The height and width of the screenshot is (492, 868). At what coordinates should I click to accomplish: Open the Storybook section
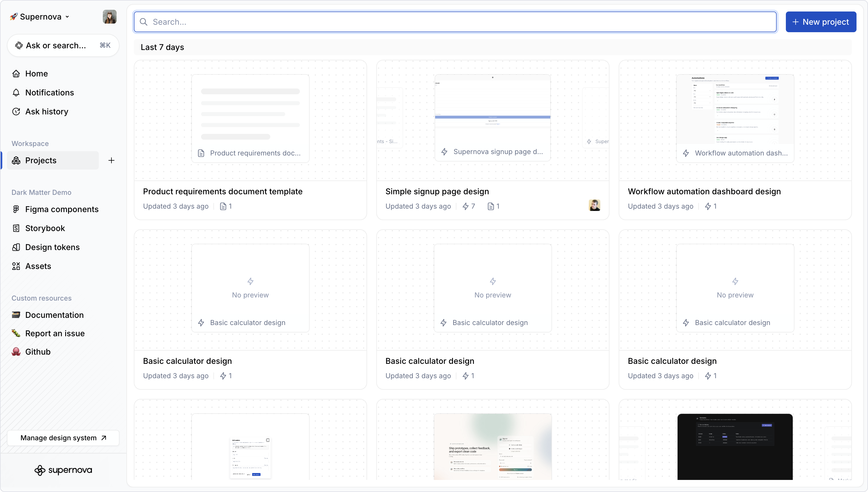[45, 228]
